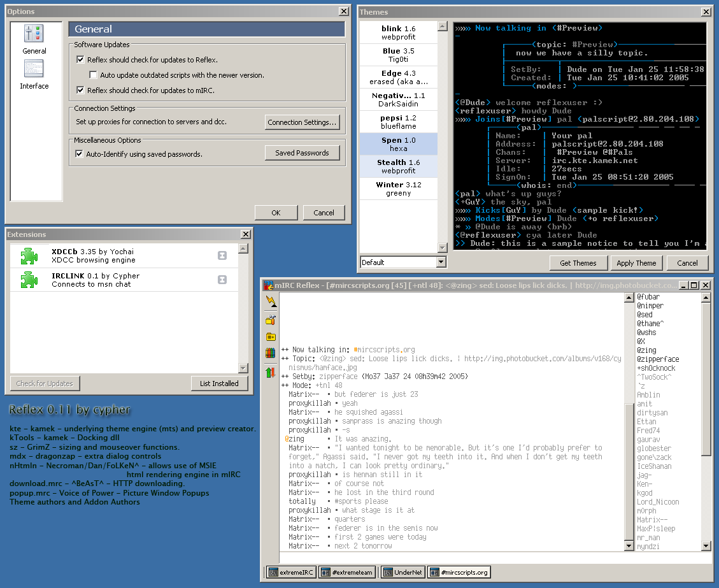Click the down arrow of the Themes list scrollbar

pyautogui.click(x=443, y=248)
